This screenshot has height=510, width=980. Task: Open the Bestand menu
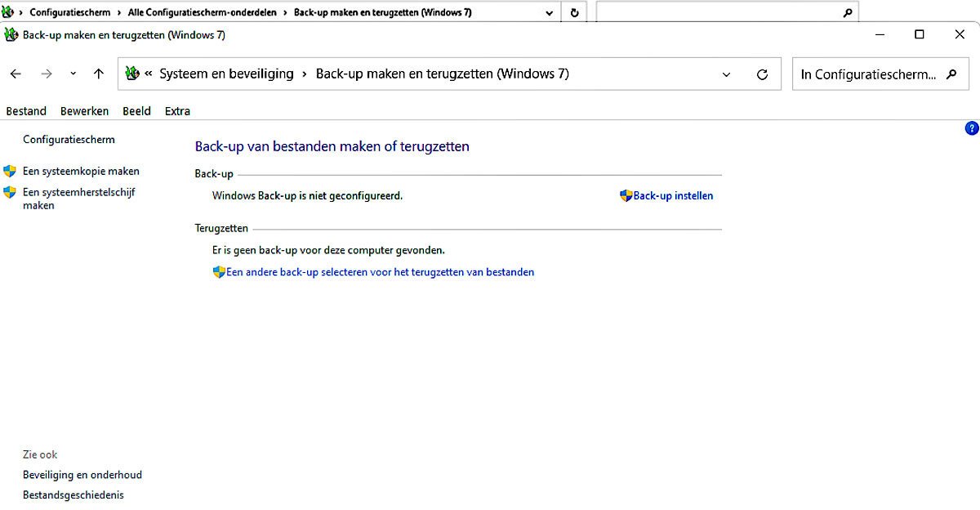coord(26,111)
